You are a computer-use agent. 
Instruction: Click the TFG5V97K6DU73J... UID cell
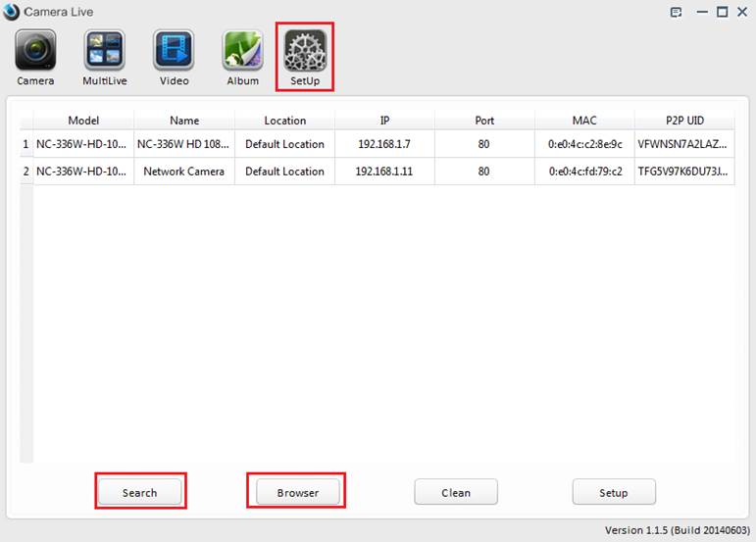(x=684, y=172)
